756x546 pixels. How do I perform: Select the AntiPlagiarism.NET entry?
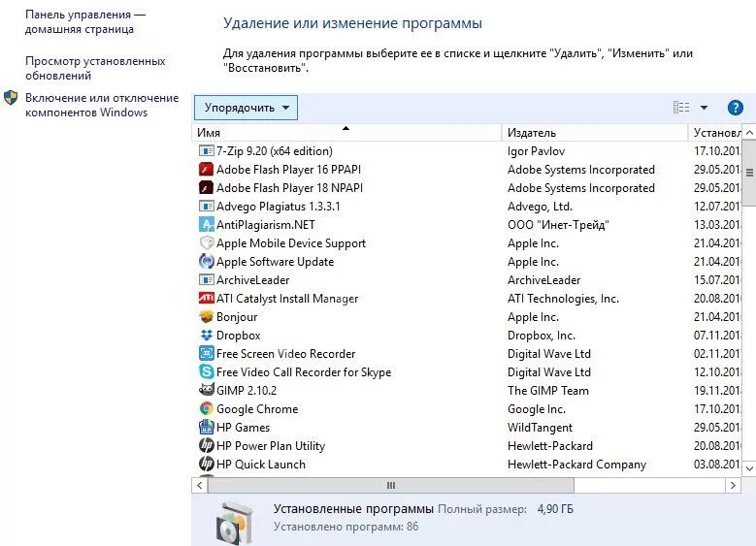[x=266, y=225]
